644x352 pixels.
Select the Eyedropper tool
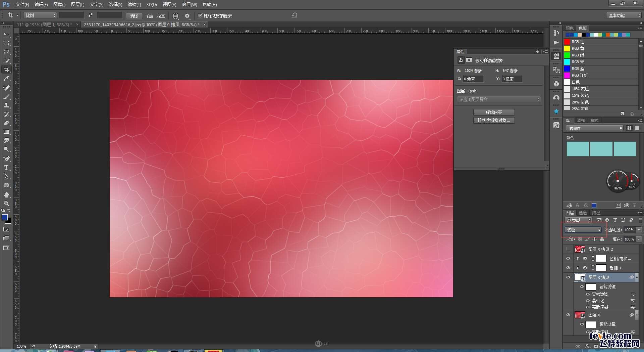[x=6, y=78]
